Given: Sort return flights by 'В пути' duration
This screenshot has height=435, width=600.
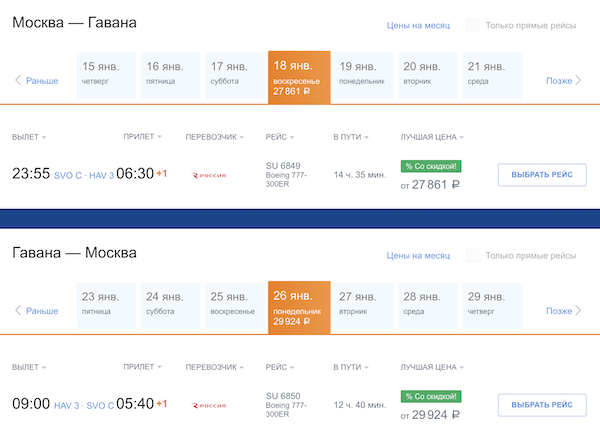Looking at the screenshot, I should (353, 367).
